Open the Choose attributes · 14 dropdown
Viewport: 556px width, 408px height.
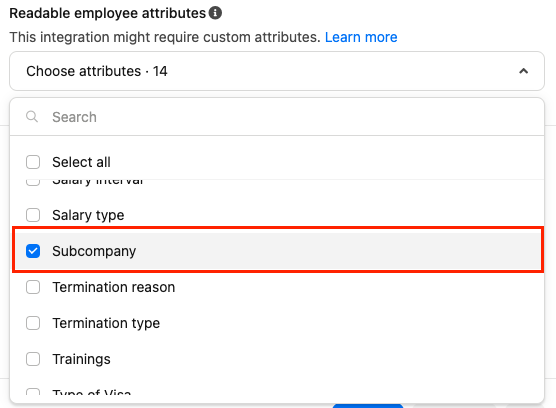coord(277,71)
